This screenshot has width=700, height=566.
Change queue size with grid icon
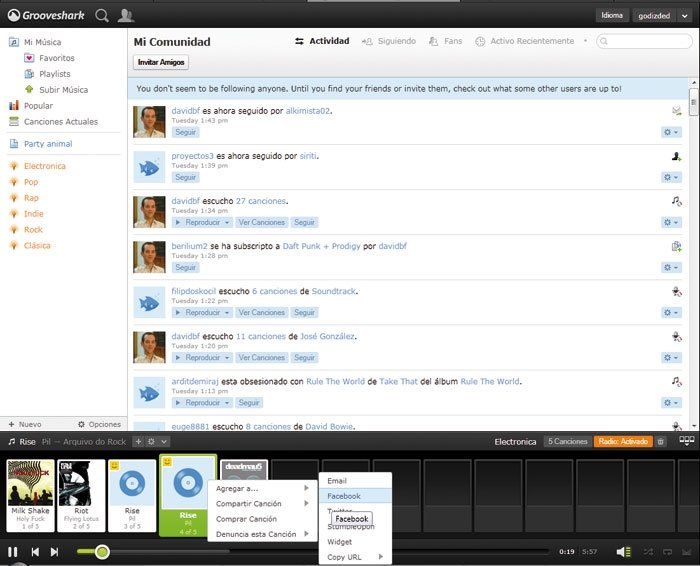687,441
